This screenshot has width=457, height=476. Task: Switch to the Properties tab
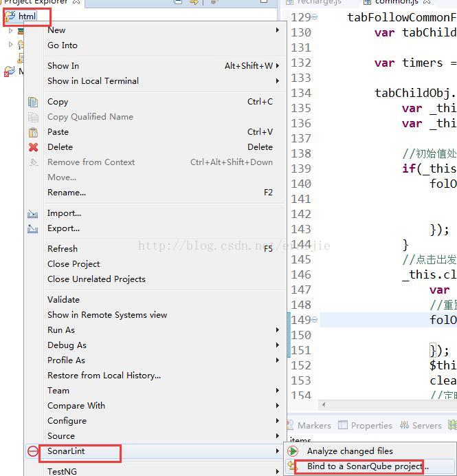[x=371, y=426]
